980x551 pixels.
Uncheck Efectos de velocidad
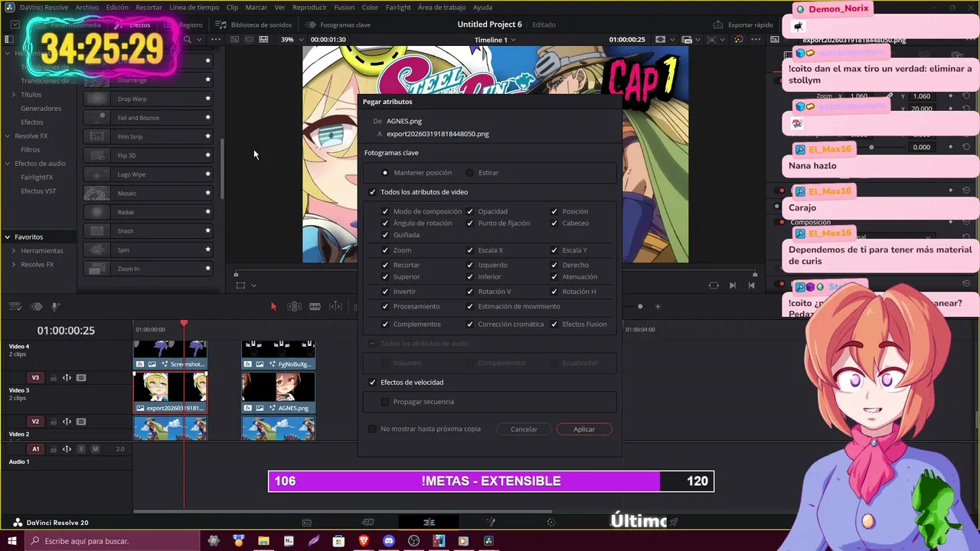point(373,383)
